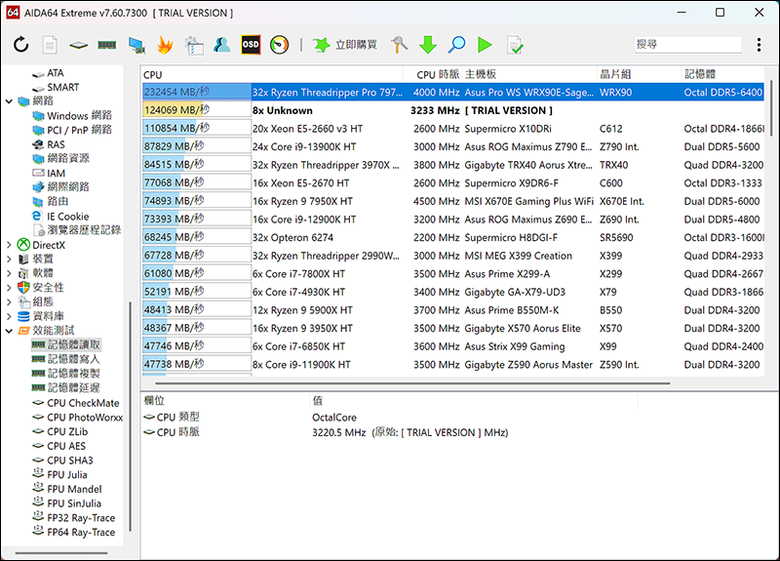Click the green download arrow icon
Viewport: 780px width, 561px height.
(x=428, y=45)
